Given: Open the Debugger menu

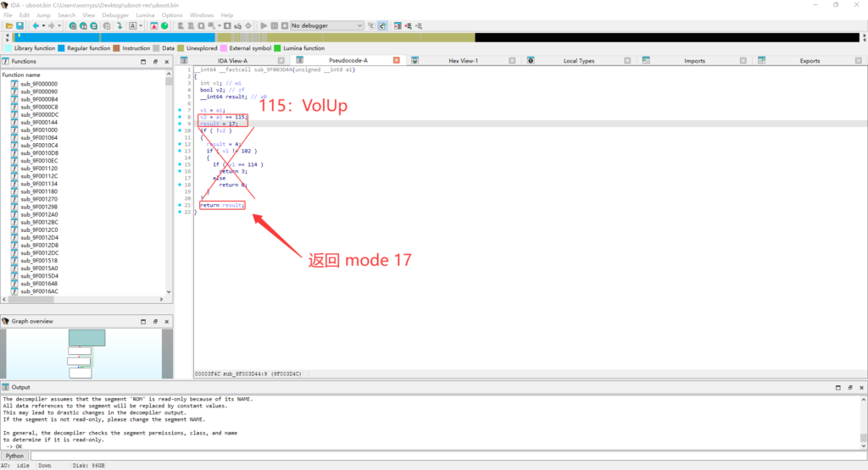Looking at the screenshot, I should [x=115, y=15].
